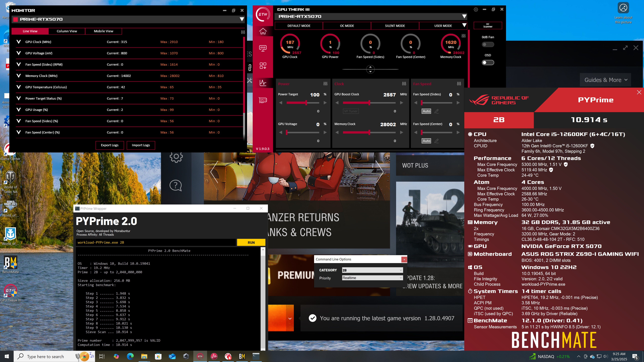
Task: Close the Command Line Options dialog
Action: (404, 260)
